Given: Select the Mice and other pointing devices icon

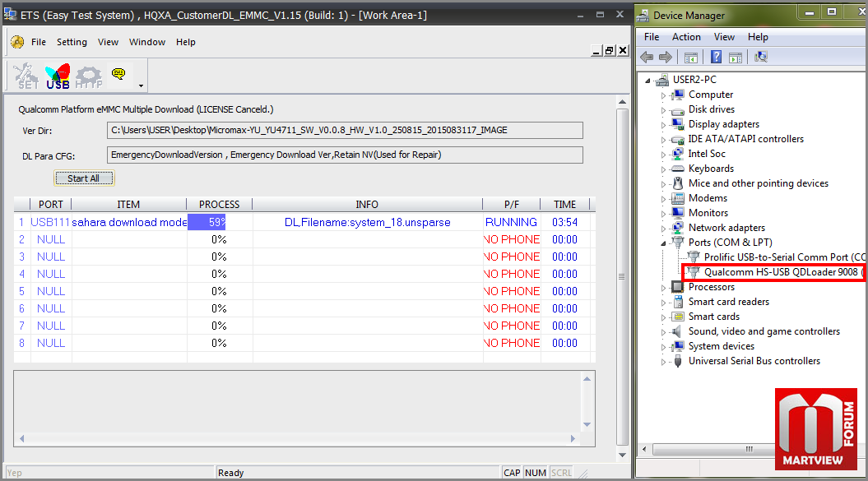Looking at the screenshot, I should click(678, 183).
